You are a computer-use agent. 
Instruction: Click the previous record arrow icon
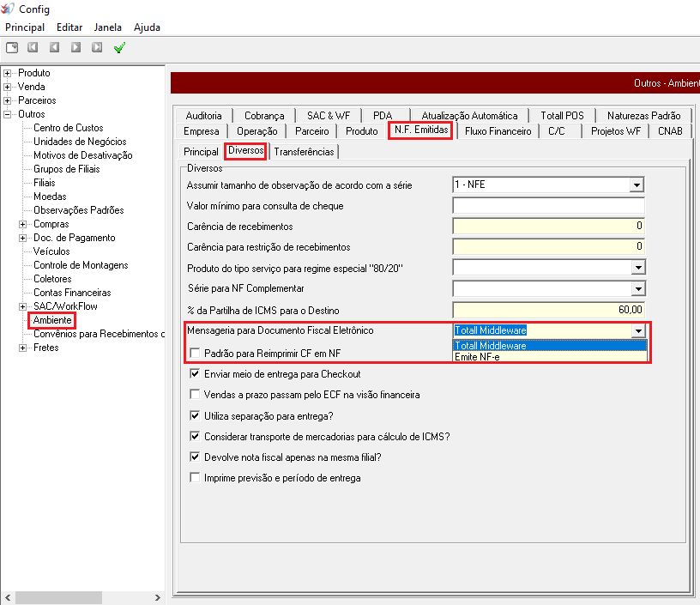55,48
